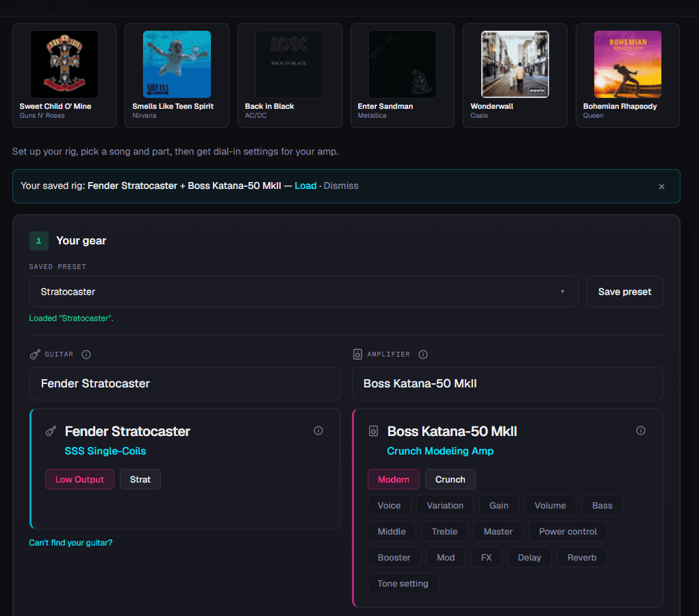The width and height of the screenshot is (699, 616).
Task: Select the Gain control chip
Action: click(499, 505)
